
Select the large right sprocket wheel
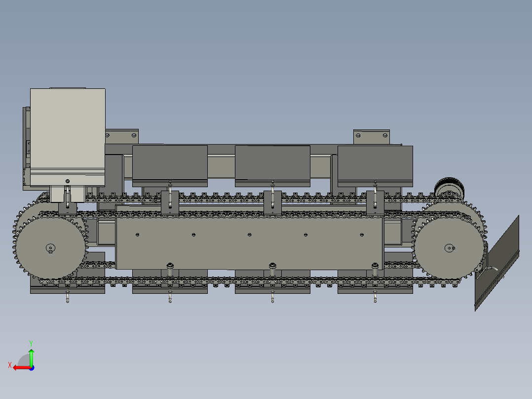pos(449,247)
